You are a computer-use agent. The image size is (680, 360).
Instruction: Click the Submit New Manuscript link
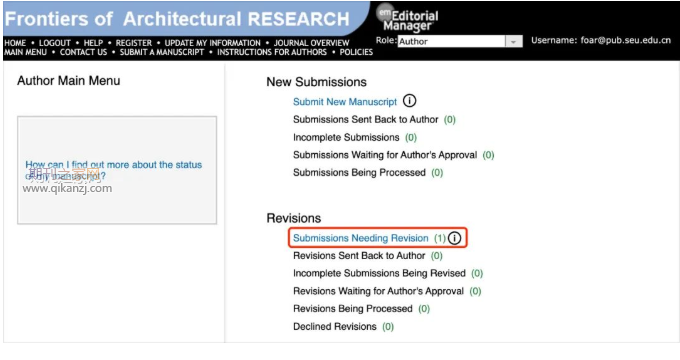point(345,101)
